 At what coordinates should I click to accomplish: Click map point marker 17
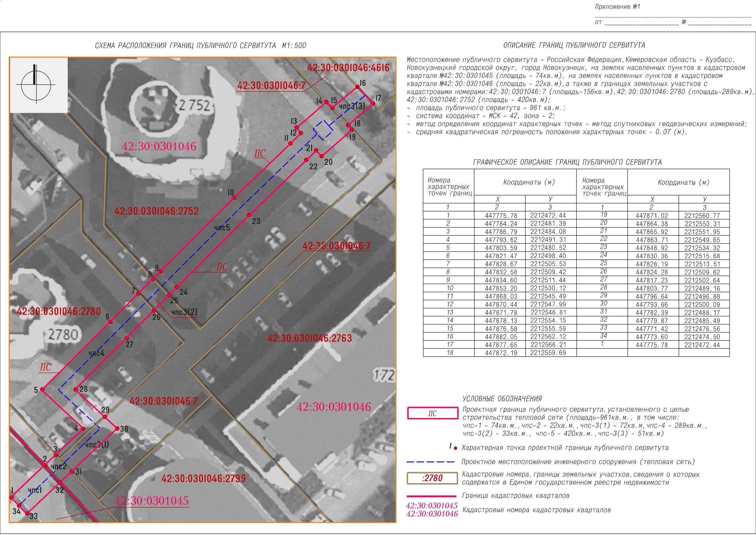coord(373,103)
